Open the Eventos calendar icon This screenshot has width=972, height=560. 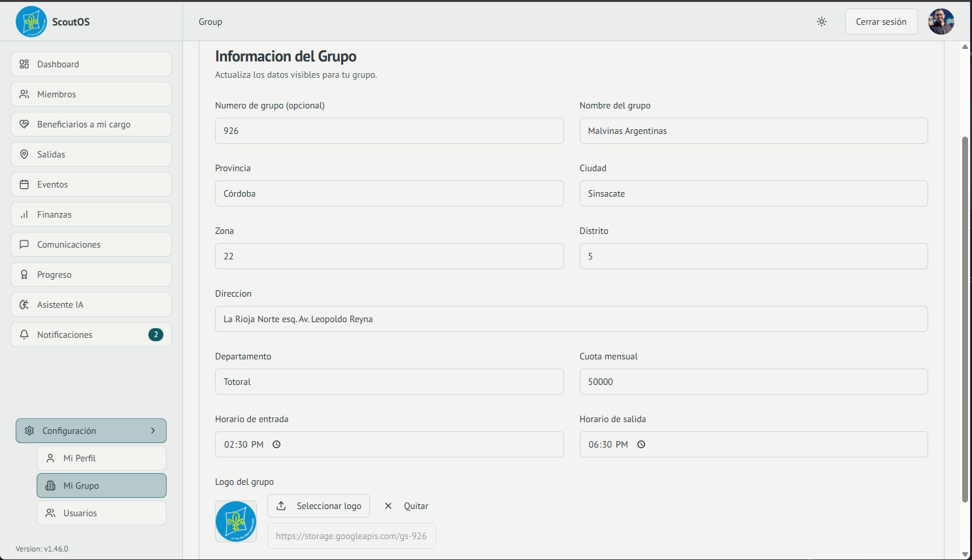pos(24,184)
